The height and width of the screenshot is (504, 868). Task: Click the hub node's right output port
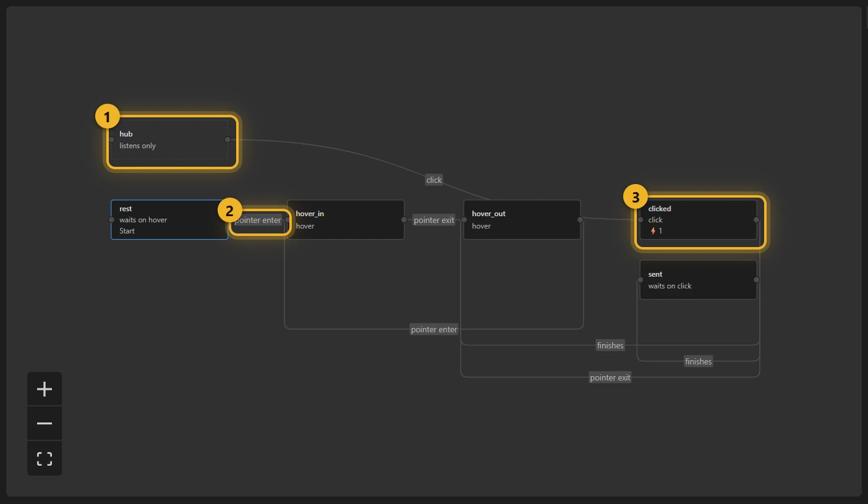pos(228,140)
